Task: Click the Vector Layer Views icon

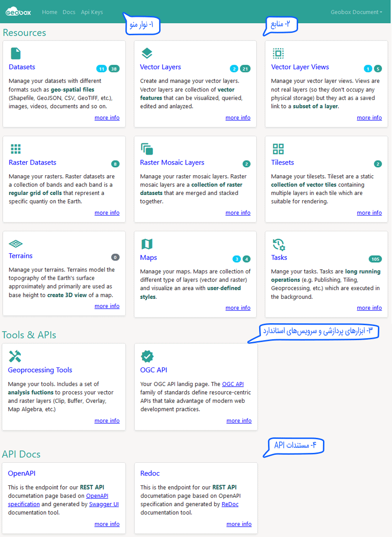Action: (278, 53)
